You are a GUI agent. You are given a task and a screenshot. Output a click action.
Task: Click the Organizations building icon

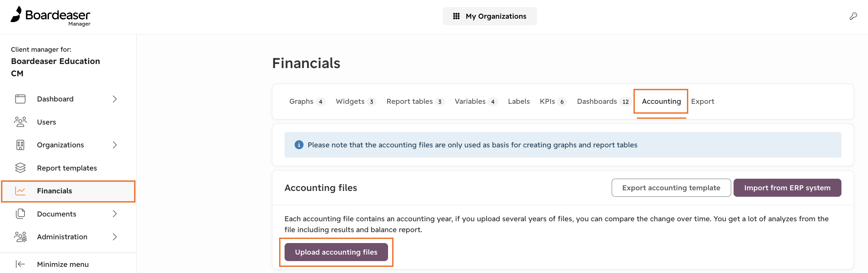pos(20,145)
